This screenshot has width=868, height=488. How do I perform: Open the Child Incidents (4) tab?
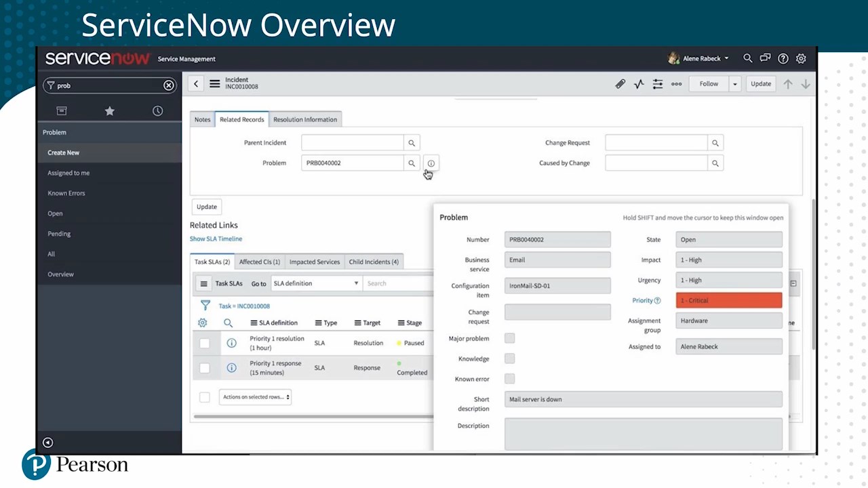pos(374,262)
